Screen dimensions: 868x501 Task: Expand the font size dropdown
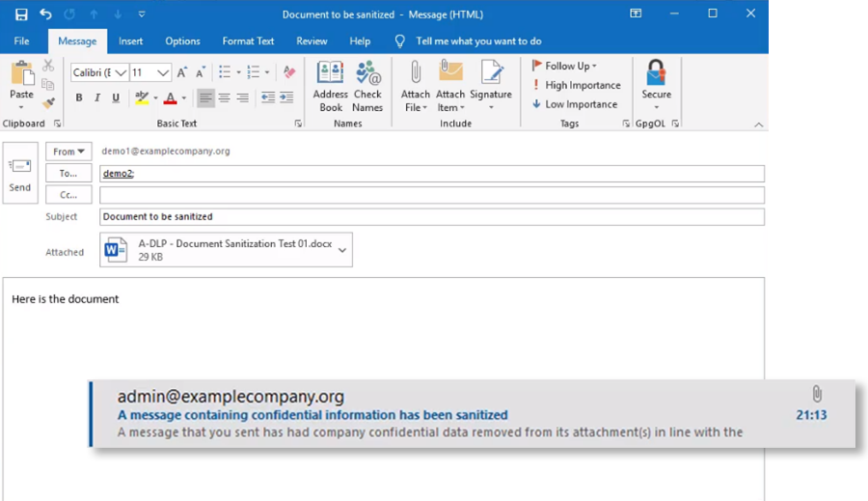coord(163,72)
